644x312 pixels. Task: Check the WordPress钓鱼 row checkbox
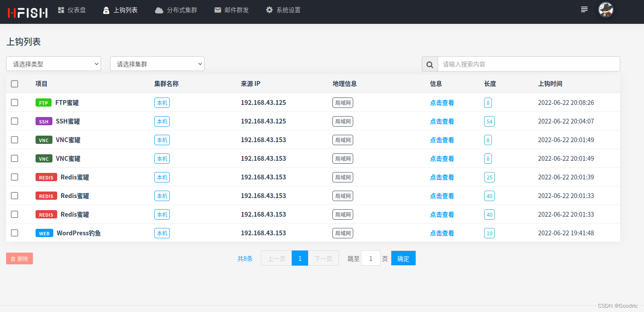point(15,233)
